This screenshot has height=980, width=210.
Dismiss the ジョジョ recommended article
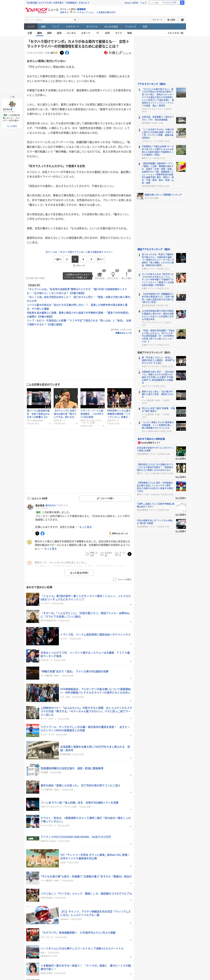pos(131,604)
